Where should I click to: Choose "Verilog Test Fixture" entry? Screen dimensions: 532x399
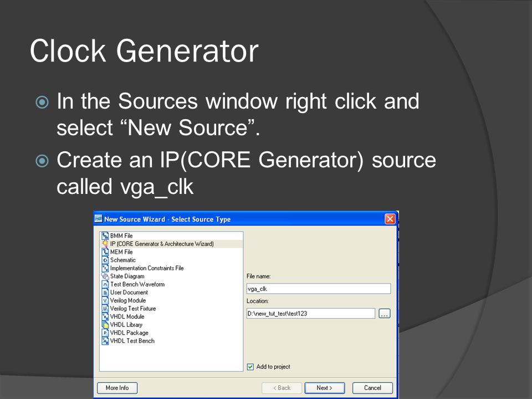tap(133, 309)
